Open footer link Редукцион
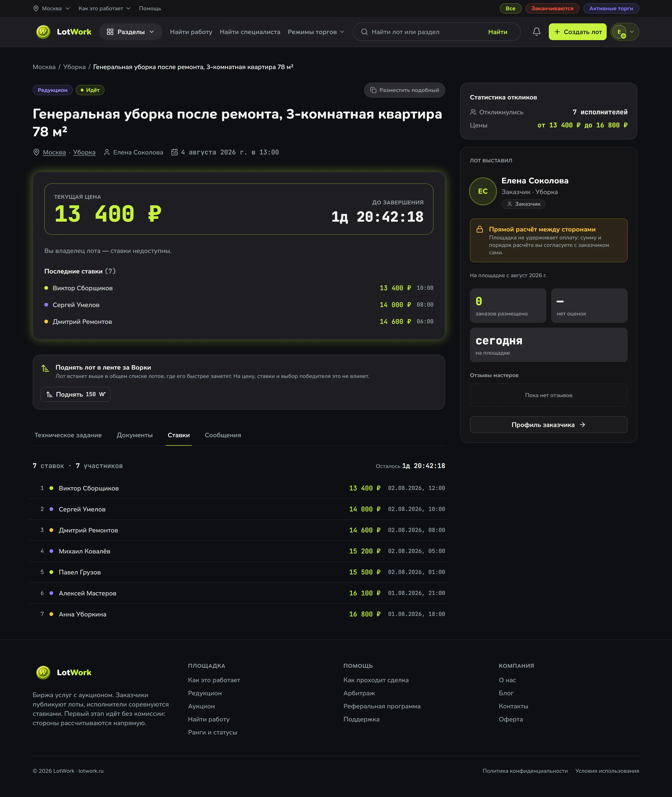The image size is (672, 797). [x=205, y=693]
